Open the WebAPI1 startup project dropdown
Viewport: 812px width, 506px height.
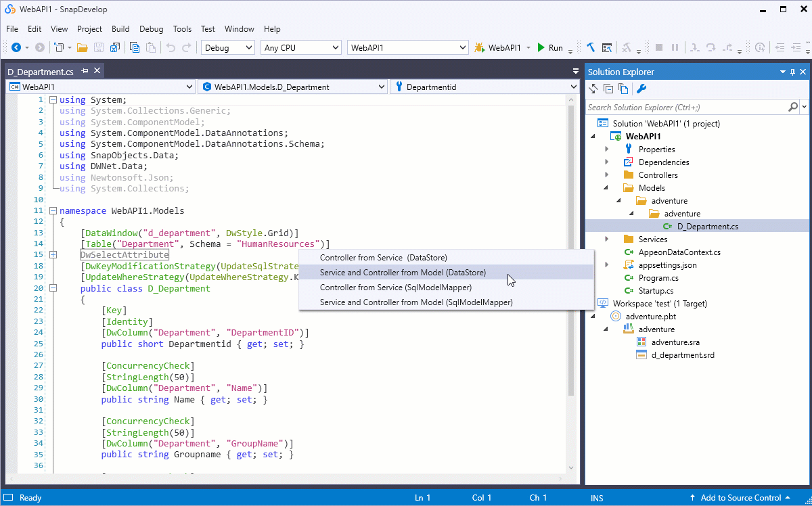point(463,47)
